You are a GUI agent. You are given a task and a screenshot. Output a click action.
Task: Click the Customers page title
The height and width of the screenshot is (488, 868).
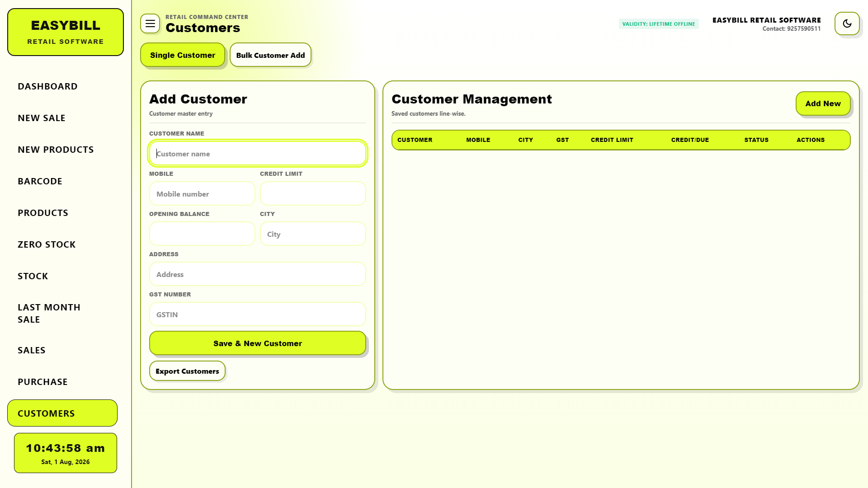pyautogui.click(x=203, y=28)
